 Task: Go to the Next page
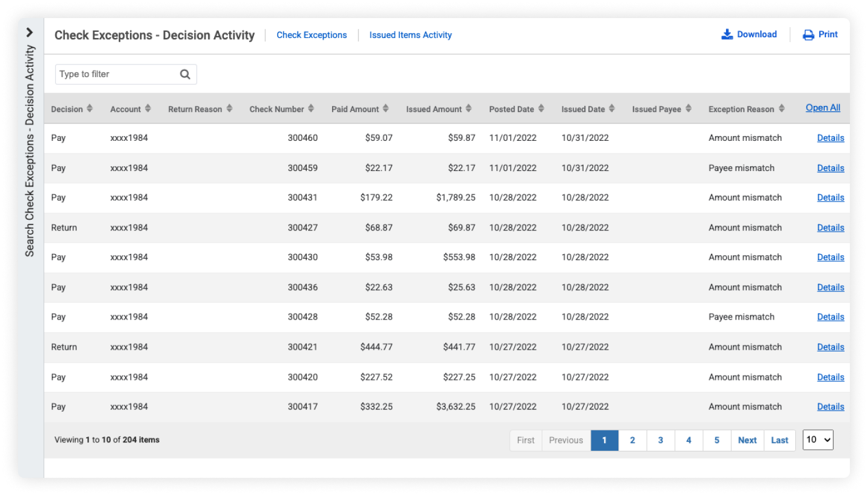(747, 440)
